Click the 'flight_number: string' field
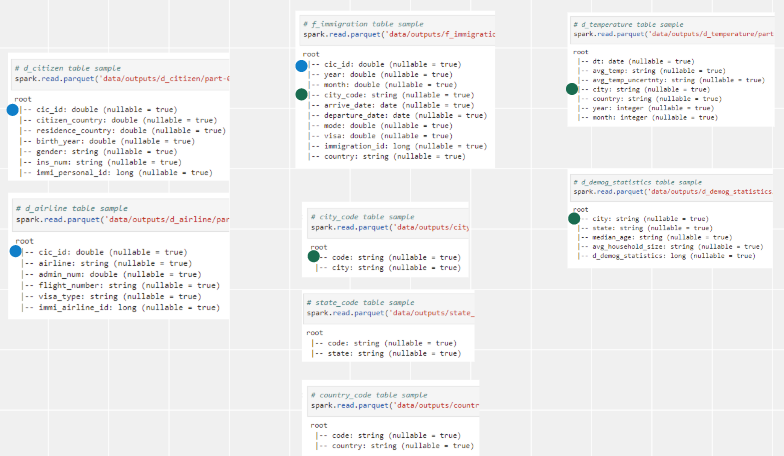Image resolution: width=784 pixels, height=456 pixels. coord(121,285)
